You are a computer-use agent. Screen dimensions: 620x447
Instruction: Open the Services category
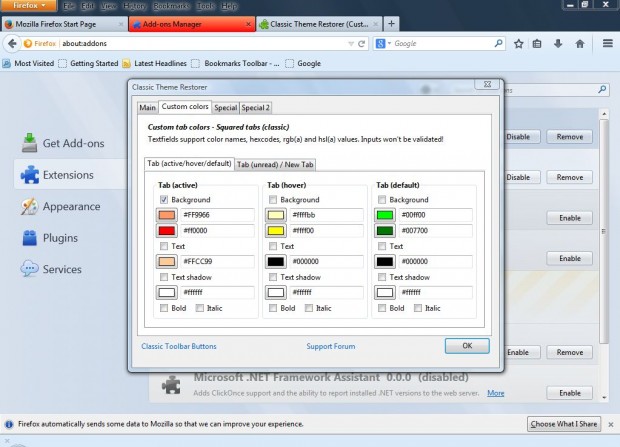click(51, 269)
